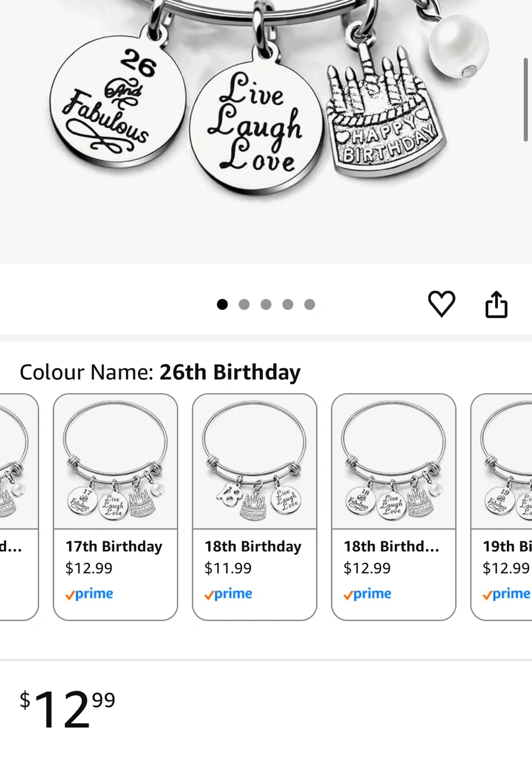Tap the $12.99 product price

tap(67, 708)
